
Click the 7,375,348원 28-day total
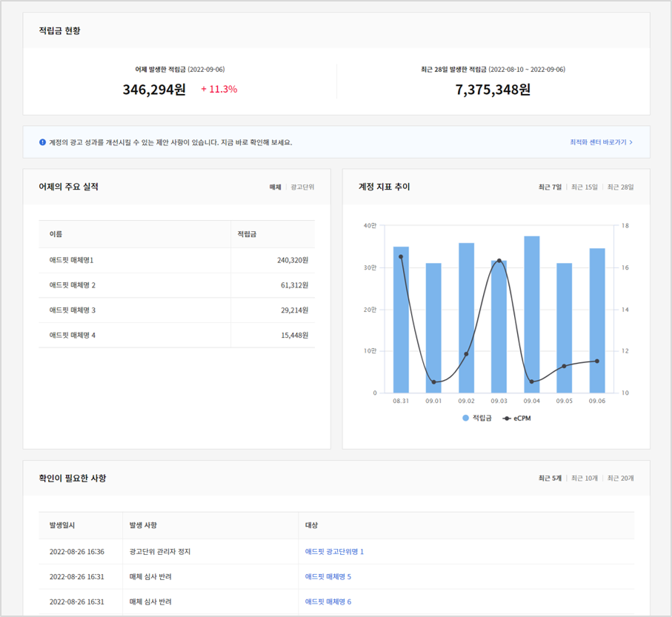(493, 90)
